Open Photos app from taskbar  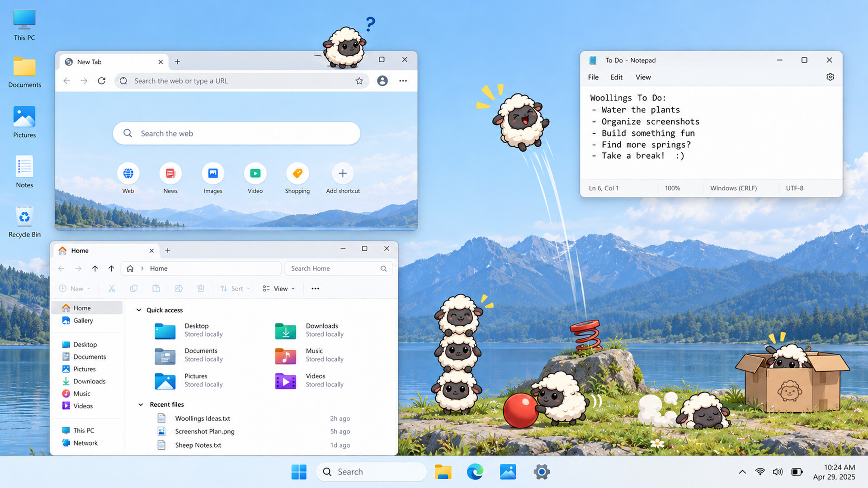pos(508,472)
